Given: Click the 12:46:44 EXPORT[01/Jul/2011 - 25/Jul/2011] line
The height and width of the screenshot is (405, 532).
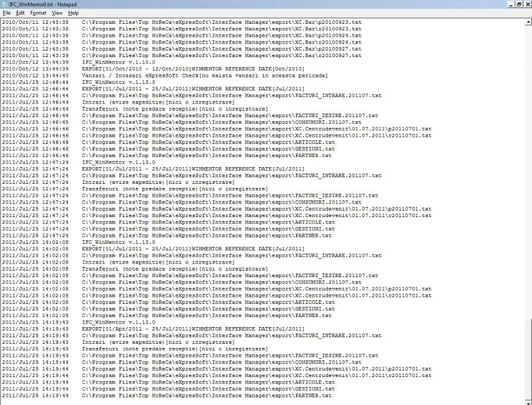Looking at the screenshot, I should (153, 89).
